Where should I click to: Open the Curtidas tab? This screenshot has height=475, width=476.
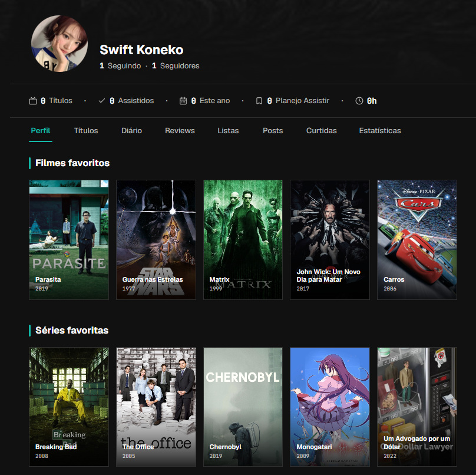321,131
